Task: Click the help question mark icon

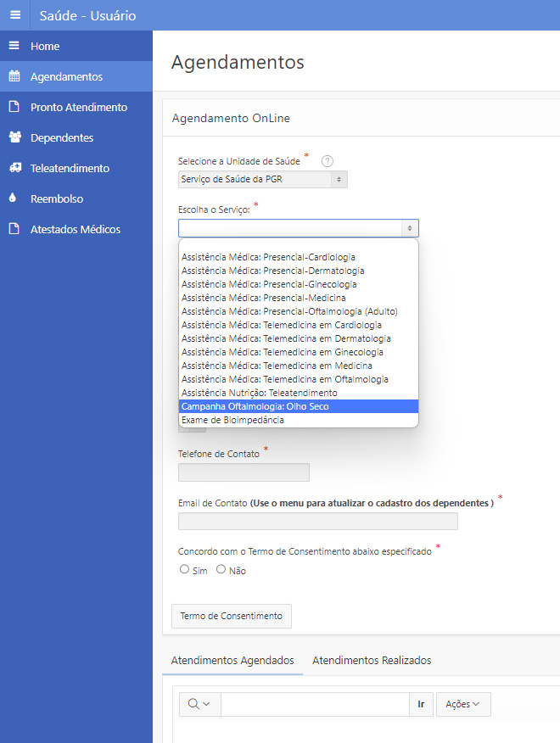Action: 328,161
